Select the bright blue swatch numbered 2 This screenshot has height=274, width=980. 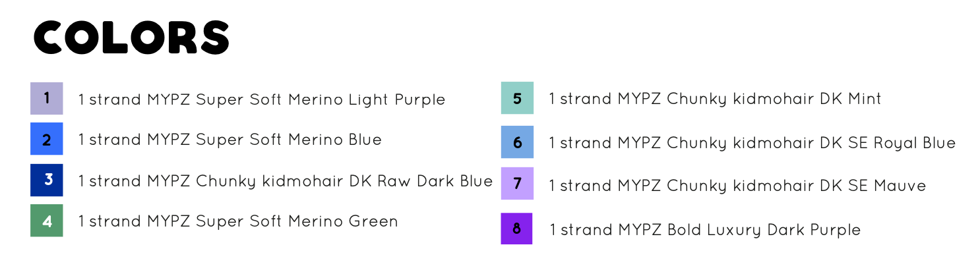pyautogui.click(x=46, y=139)
